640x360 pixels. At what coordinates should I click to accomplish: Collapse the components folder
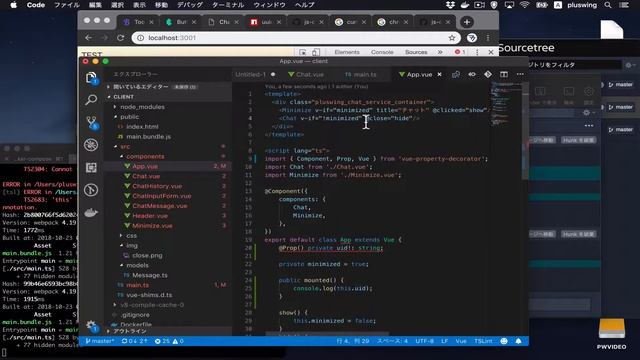click(x=145, y=156)
